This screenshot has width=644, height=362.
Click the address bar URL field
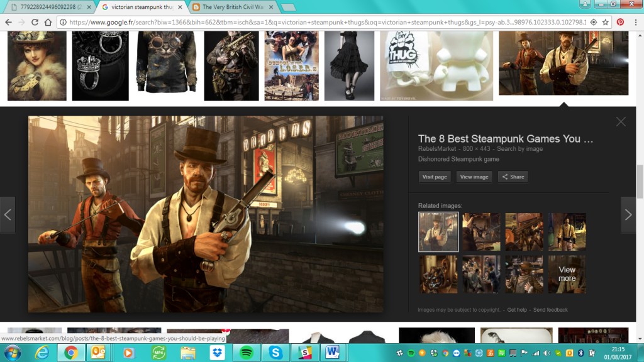point(327,22)
